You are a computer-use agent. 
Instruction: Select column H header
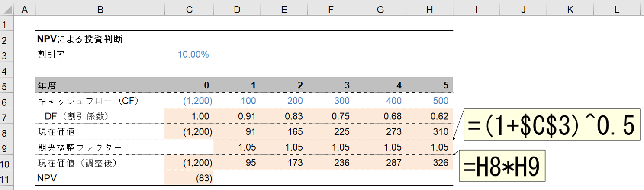click(429, 9)
